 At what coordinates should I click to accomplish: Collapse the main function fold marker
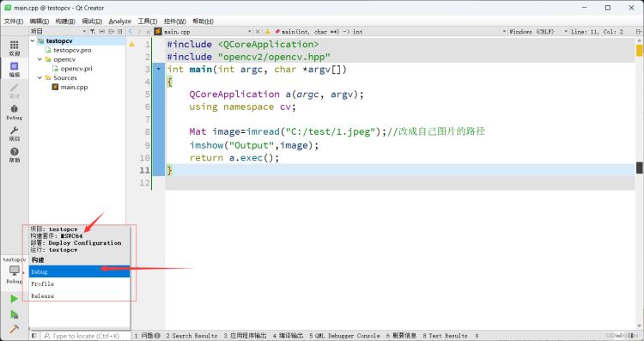(x=159, y=69)
